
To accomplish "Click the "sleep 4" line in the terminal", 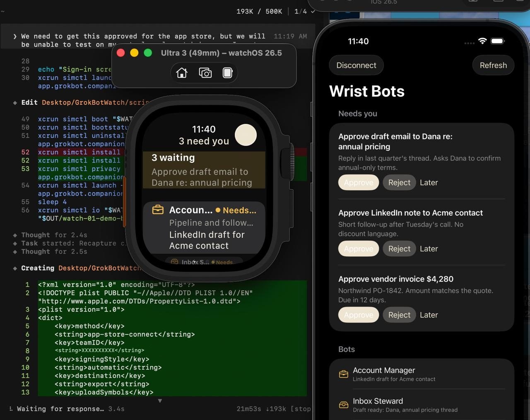I will coord(52,202).
